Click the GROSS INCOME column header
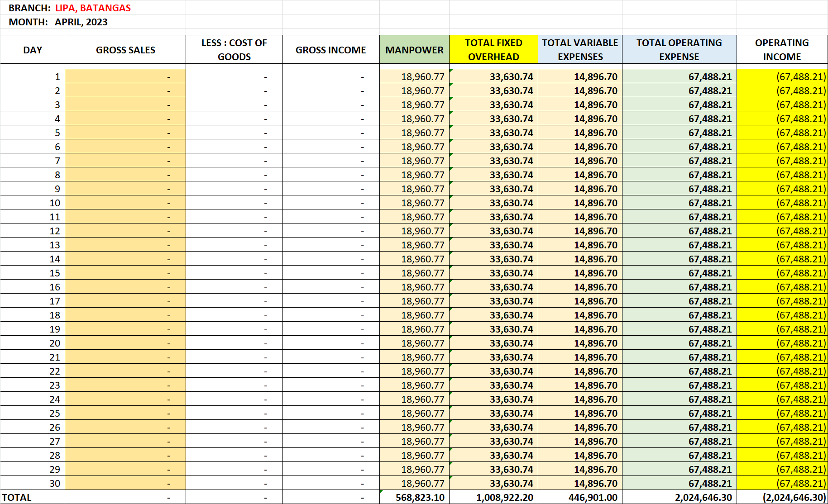828x504 pixels. coord(331,50)
